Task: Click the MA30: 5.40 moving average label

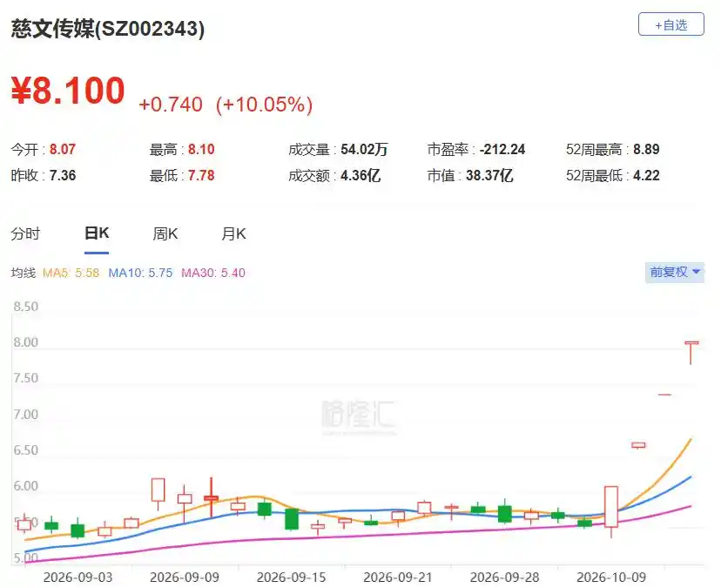Action: tap(213, 273)
